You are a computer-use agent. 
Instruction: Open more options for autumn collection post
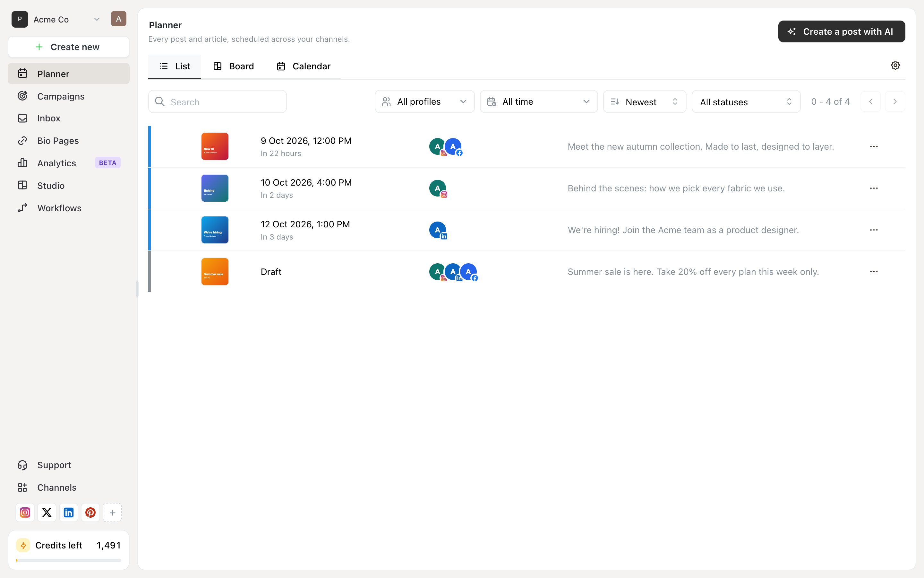pos(874,146)
